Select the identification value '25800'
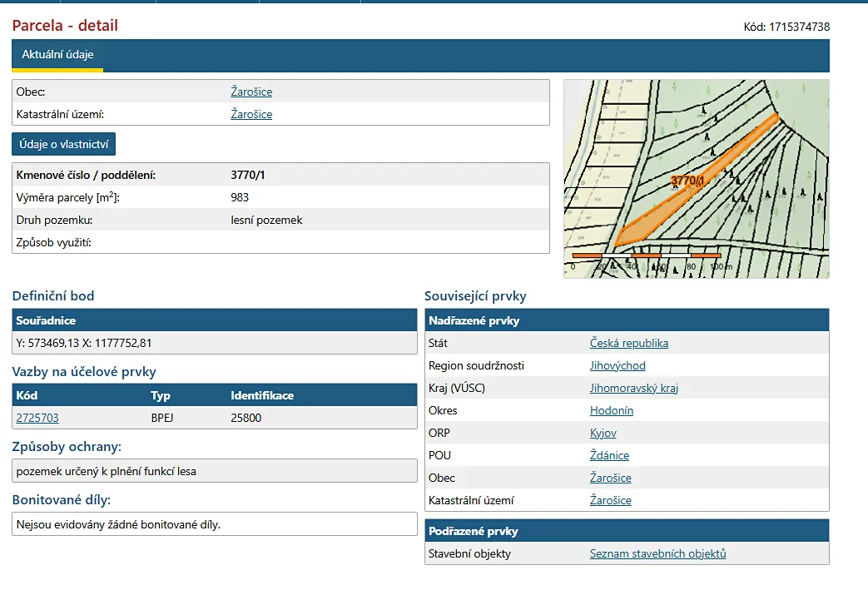Image resolution: width=868 pixels, height=590 pixels. click(x=246, y=418)
